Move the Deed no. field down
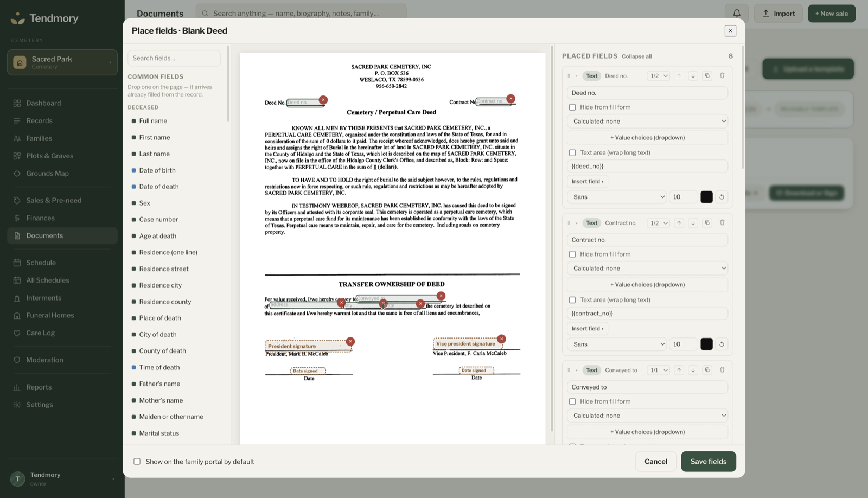 (x=693, y=76)
